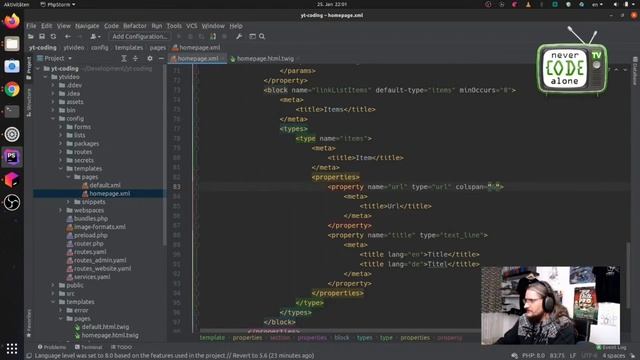Click 'types' in bottom XML breadcrumb

point(364,338)
